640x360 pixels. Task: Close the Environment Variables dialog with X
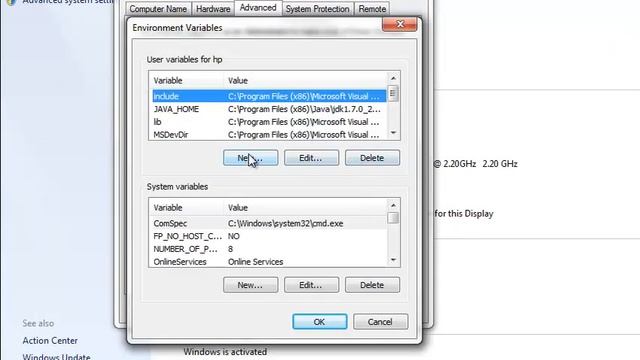[x=400, y=24]
